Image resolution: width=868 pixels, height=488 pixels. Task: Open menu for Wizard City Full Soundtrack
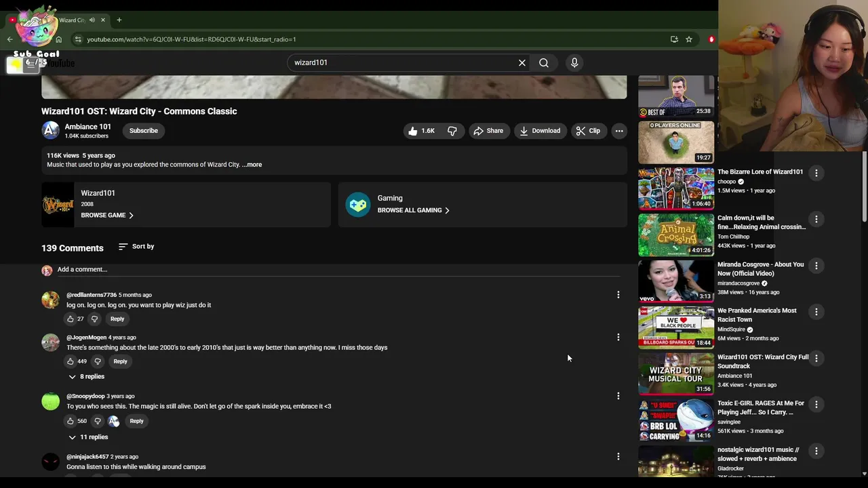(x=816, y=358)
